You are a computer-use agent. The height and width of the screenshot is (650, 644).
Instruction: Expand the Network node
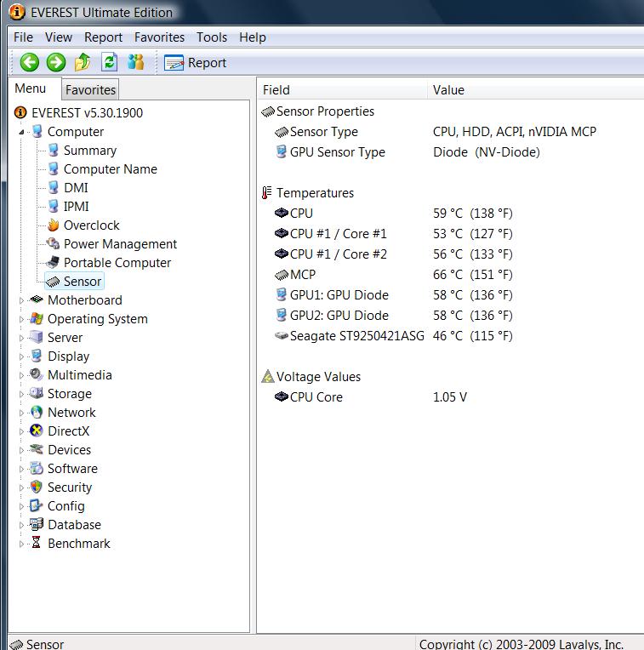tap(21, 413)
